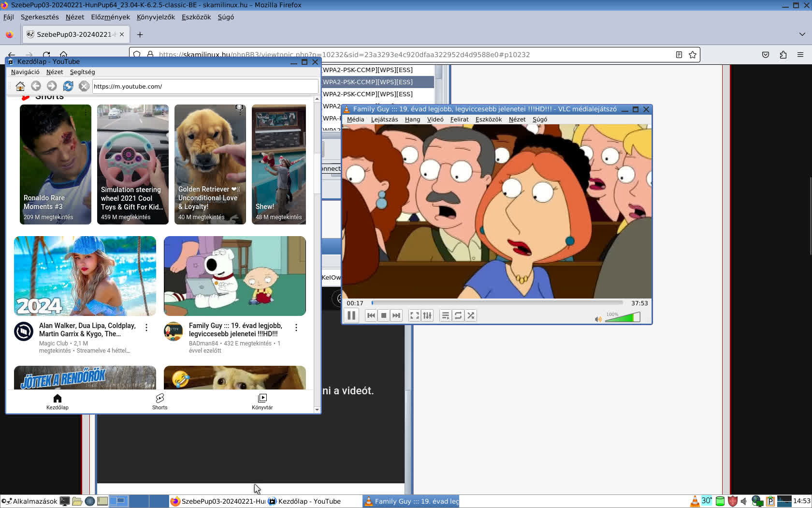Launch terminal from the taskbar
Screen dimensions: 812x508
click(x=65, y=501)
